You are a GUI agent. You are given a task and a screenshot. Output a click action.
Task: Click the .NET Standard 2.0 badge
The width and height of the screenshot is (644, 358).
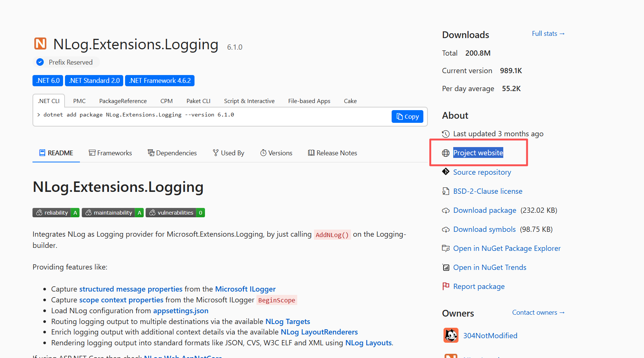[94, 81]
